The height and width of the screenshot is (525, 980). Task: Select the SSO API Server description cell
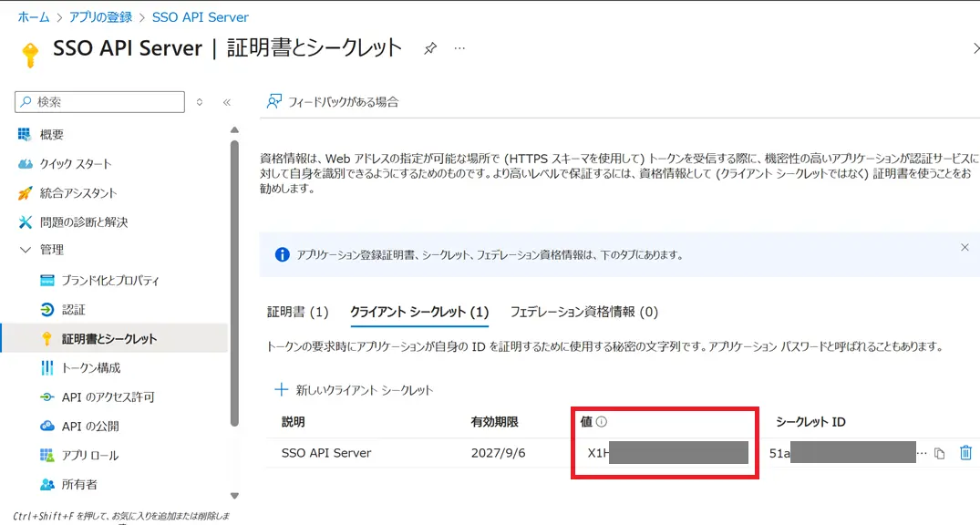(326, 453)
